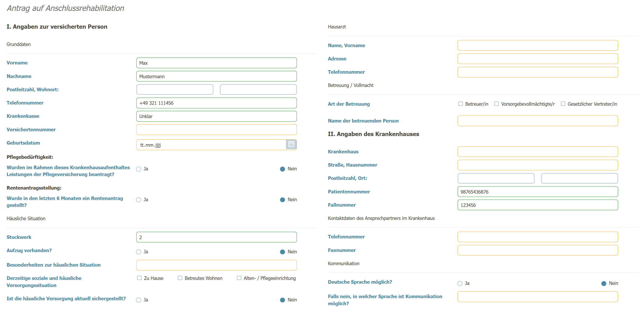The image size is (644, 310).
Task: Click the Stockwerk input field
Action: tap(216, 237)
